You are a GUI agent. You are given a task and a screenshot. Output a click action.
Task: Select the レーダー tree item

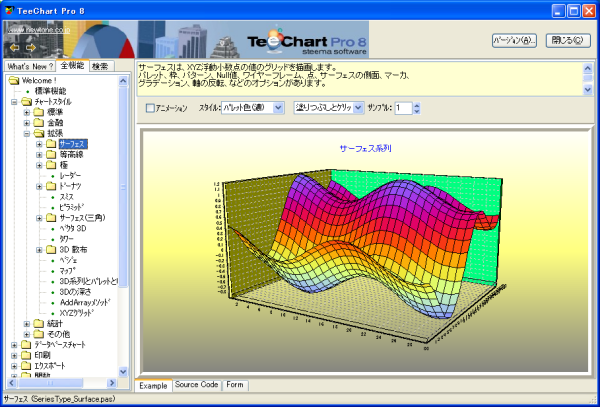click(x=70, y=176)
